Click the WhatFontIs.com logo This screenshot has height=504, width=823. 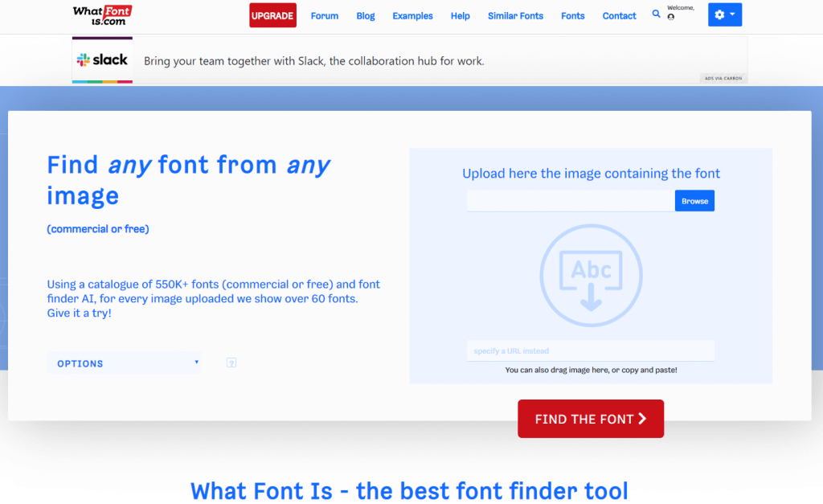point(101,14)
